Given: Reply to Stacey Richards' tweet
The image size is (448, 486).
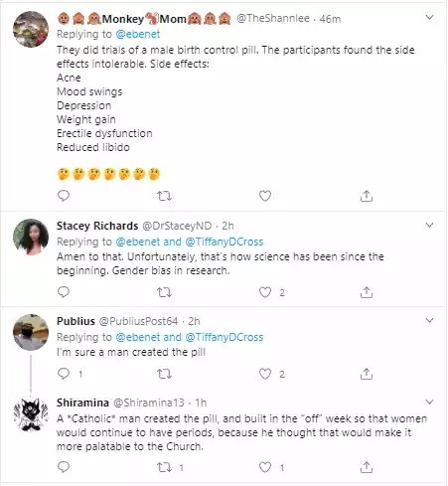Looking at the screenshot, I should (64, 292).
